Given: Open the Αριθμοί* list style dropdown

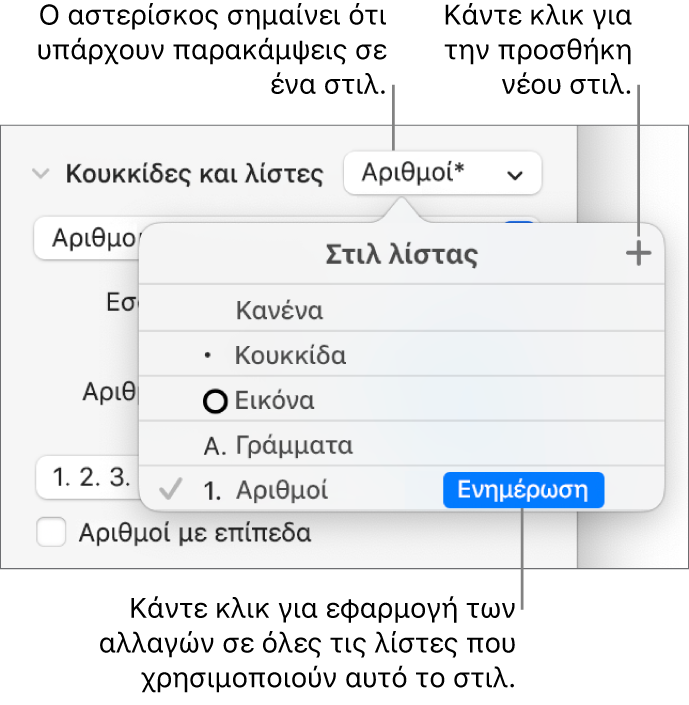Looking at the screenshot, I should 443,173.
